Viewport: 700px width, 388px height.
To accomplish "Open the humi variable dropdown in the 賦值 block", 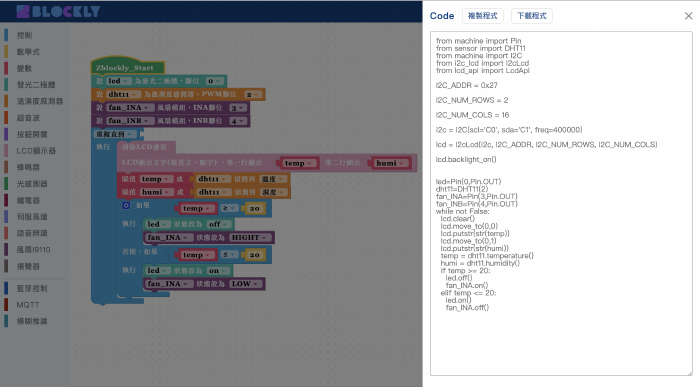I will (x=156, y=192).
